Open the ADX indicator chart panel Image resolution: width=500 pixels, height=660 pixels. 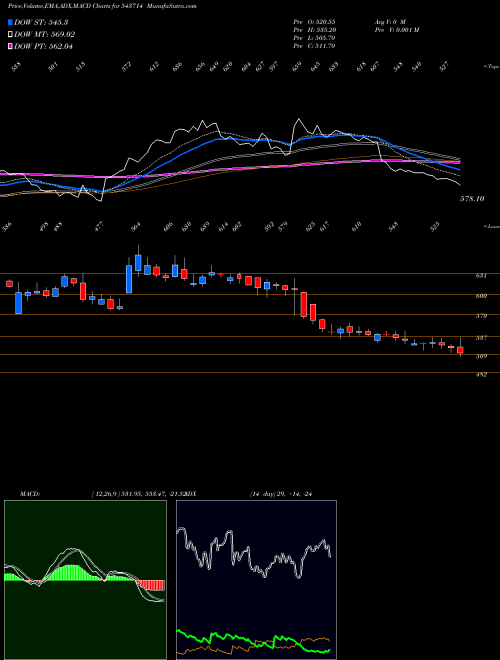pyautogui.click(x=256, y=580)
